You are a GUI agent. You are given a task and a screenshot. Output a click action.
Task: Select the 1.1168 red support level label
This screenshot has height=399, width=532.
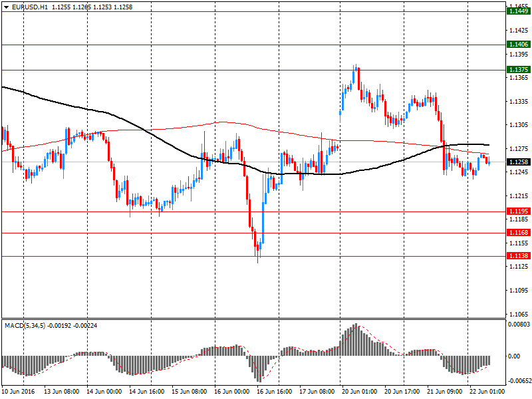[519, 232]
